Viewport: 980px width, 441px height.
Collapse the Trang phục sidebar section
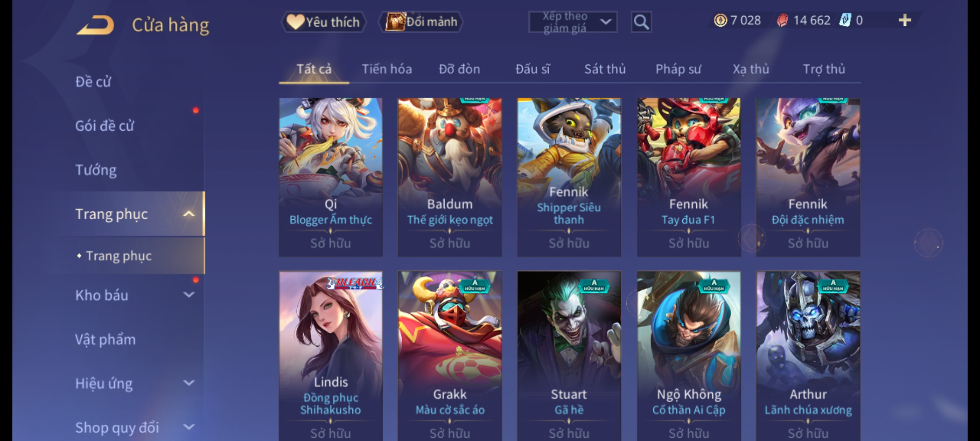pos(189,214)
